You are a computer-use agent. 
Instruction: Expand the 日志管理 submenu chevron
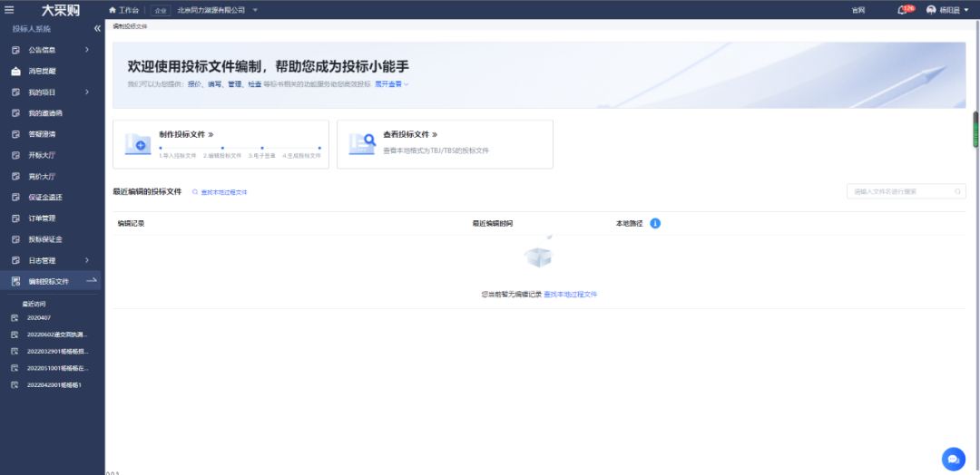coord(87,260)
